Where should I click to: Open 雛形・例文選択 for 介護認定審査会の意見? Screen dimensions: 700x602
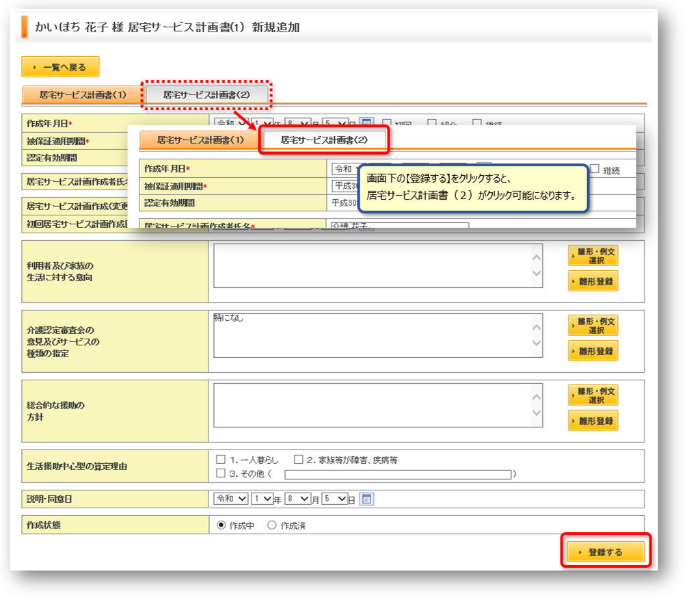pos(593,325)
